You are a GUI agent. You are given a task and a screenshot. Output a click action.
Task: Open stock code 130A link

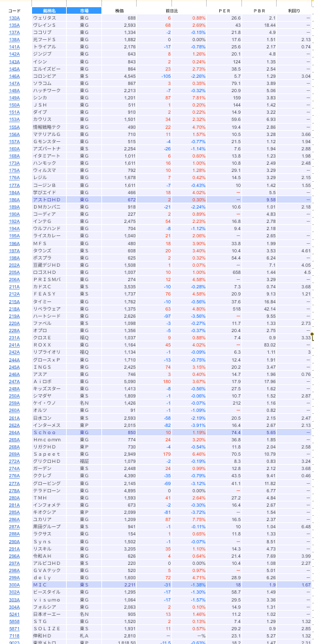pos(14,18)
